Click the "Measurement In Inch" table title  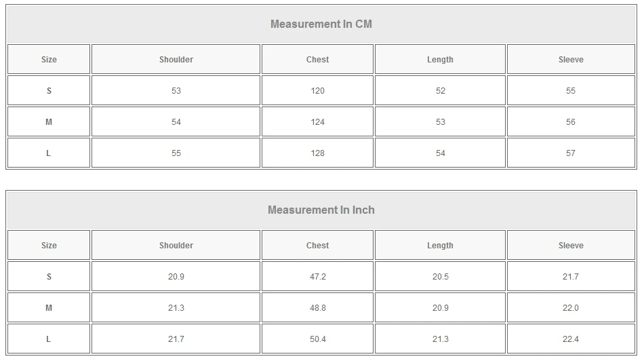[x=321, y=210]
